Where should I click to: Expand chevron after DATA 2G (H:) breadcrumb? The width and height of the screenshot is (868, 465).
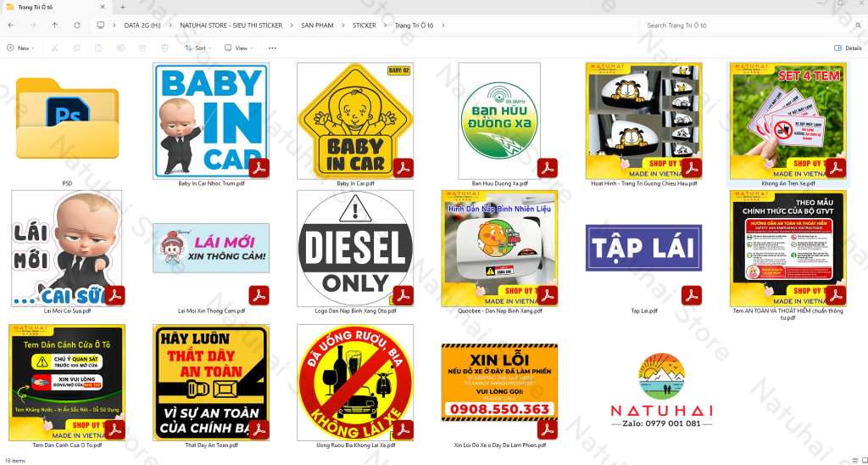170,25
